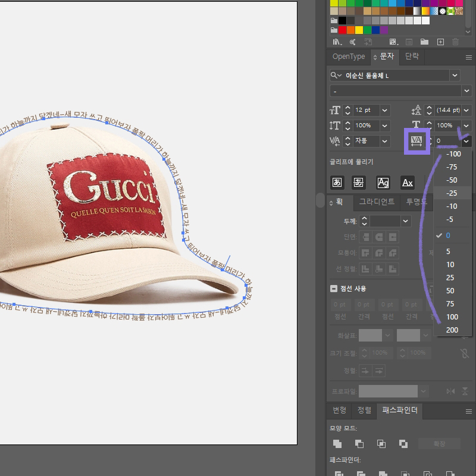The image size is (476, 476).
Task: Click the Unite shape mode icon
Action: pyautogui.click(x=337, y=444)
